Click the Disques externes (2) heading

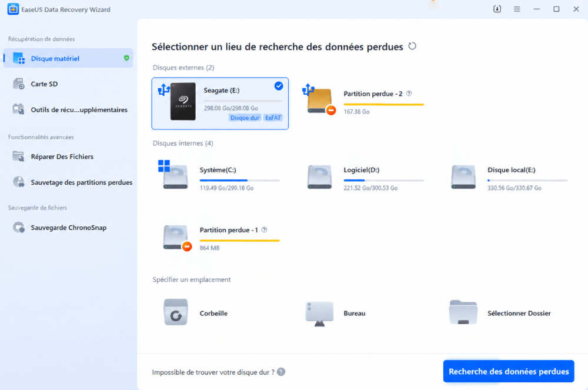[x=183, y=68]
